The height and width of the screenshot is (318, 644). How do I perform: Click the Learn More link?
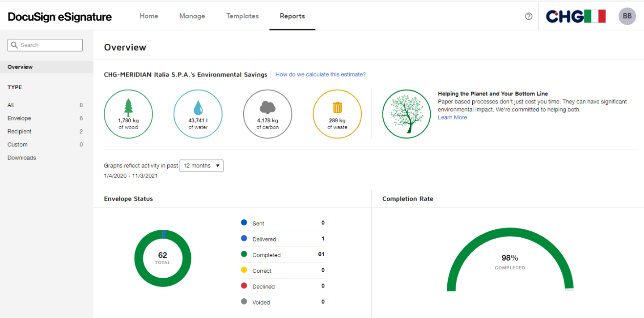(452, 117)
